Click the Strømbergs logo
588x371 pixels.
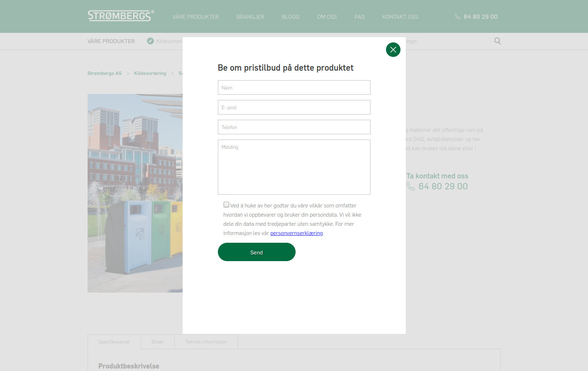[x=121, y=16]
